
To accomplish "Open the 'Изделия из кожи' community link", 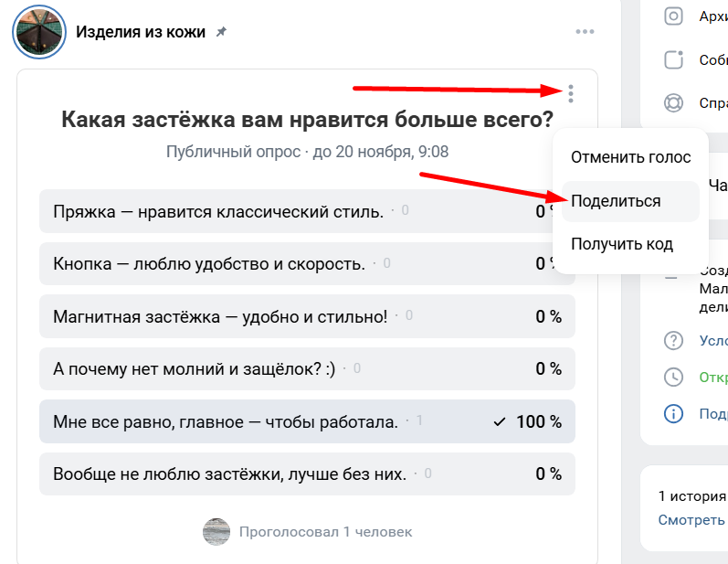I will (x=141, y=32).
